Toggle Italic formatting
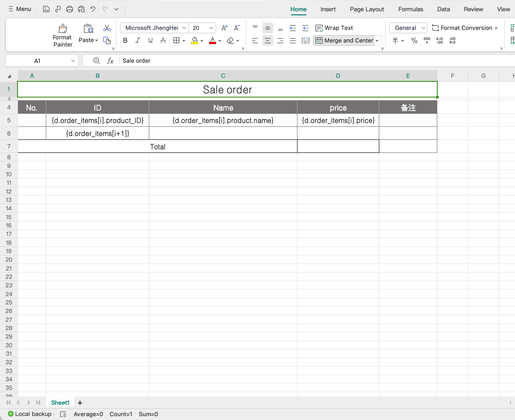Screen dimensions: 515x420 coord(138,40)
